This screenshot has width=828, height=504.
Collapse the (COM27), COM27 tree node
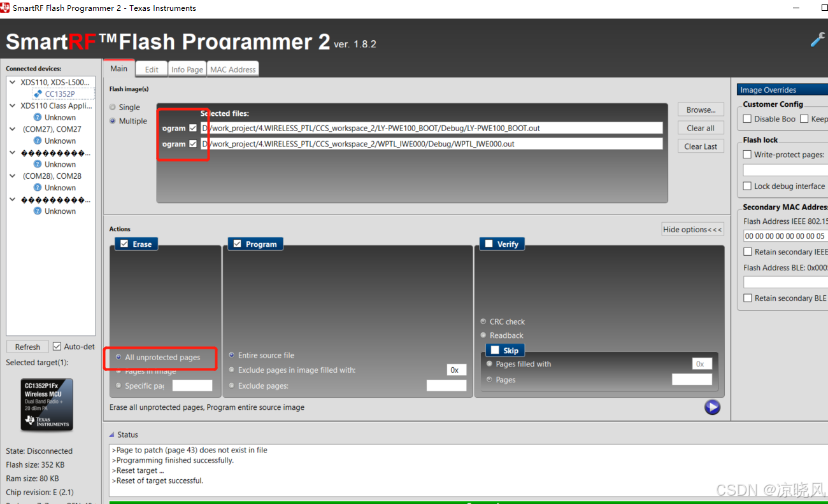coord(12,129)
